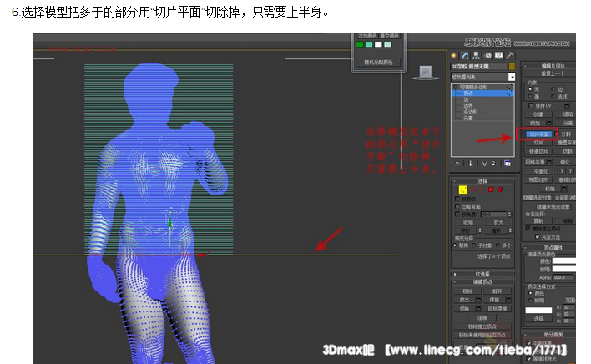
Task: Expand the 可编辑多边形 stack entry
Action: 455,87
